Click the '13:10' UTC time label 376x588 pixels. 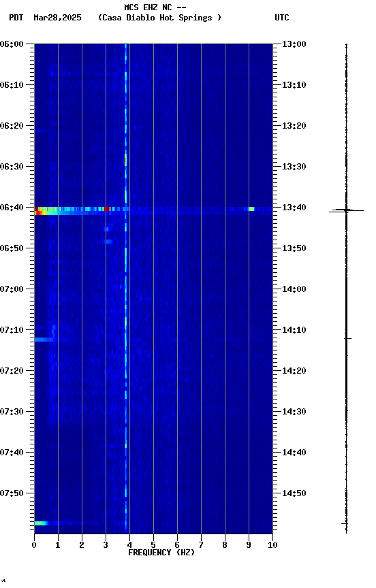click(x=294, y=85)
